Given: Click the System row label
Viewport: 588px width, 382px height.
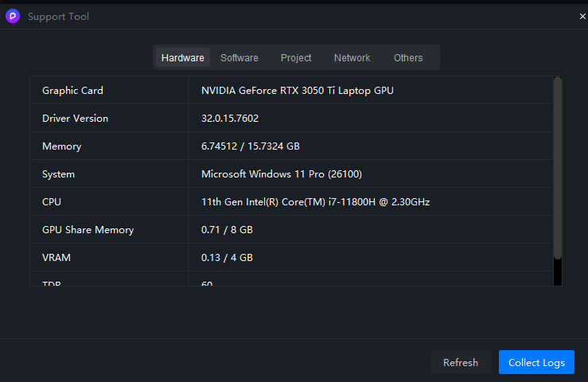Looking at the screenshot, I should (59, 174).
